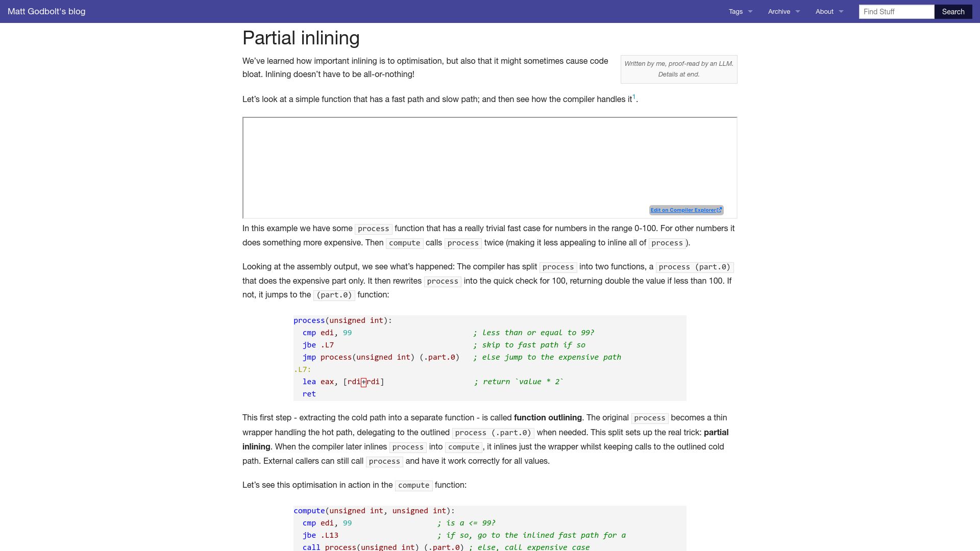
Task: Click 'Written by me, proof-read by an LLM' note
Action: (x=679, y=69)
